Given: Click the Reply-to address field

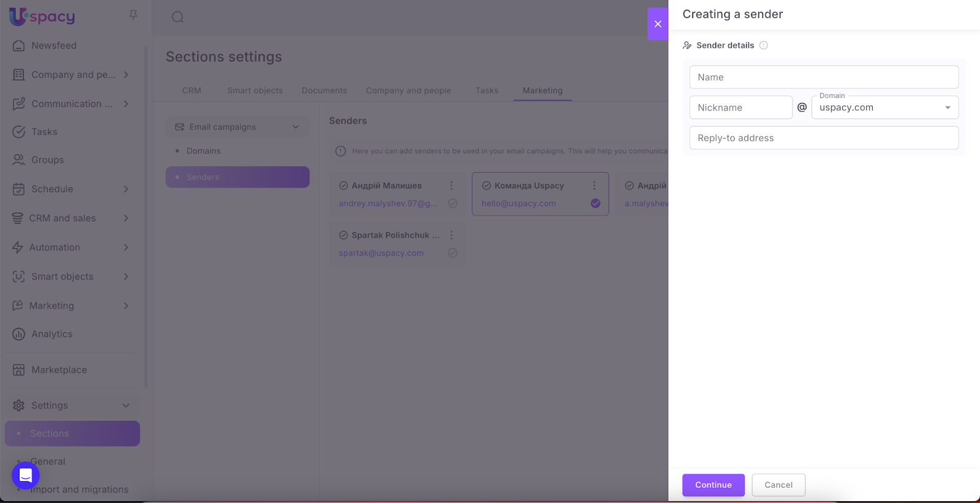Looking at the screenshot, I should pos(823,138).
